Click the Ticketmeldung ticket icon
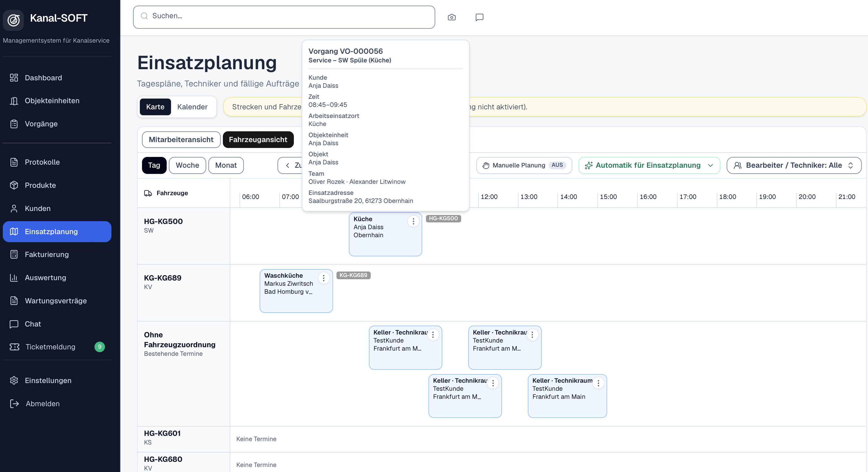This screenshot has width=868, height=472. (15, 347)
